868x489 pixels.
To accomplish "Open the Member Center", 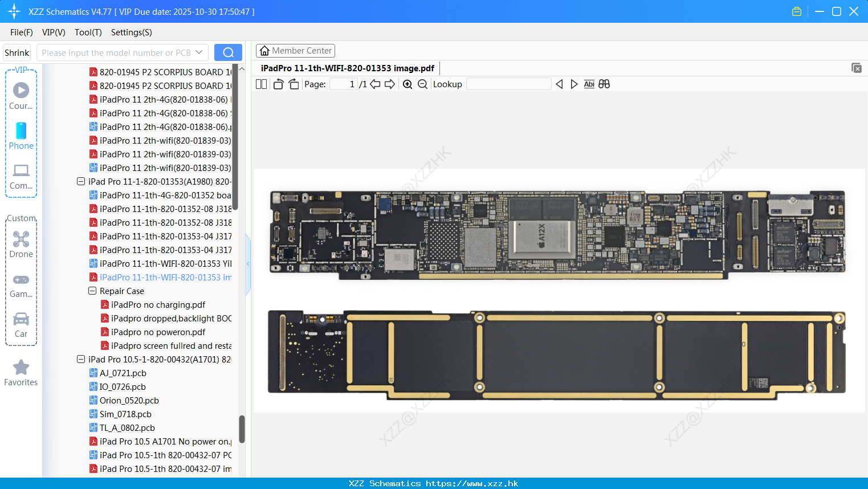I will (x=295, y=51).
